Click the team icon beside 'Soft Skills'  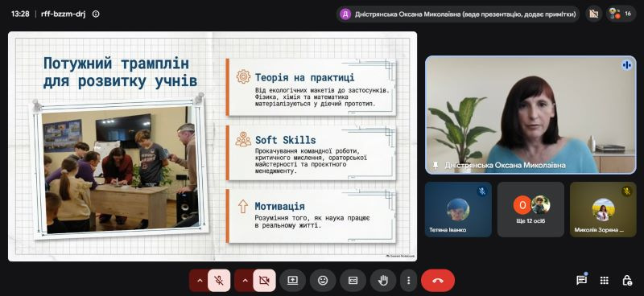[243, 140]
